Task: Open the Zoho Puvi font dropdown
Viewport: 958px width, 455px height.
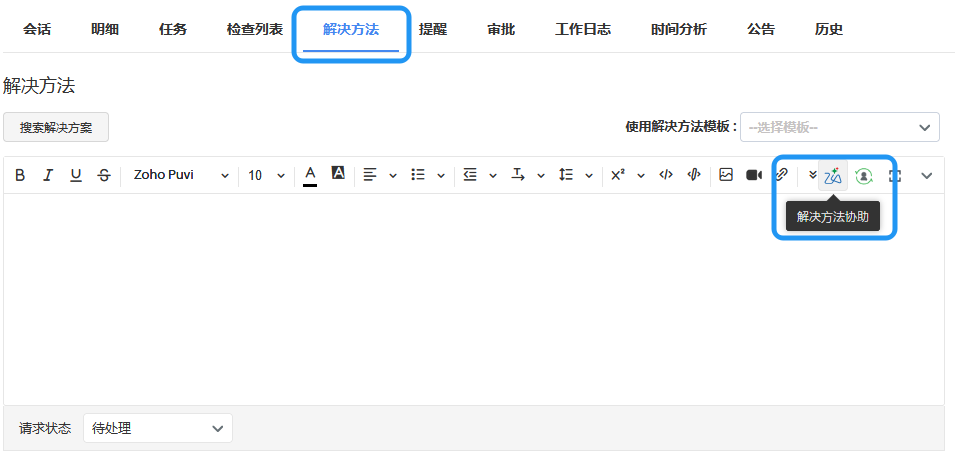Action: [181, 175]
